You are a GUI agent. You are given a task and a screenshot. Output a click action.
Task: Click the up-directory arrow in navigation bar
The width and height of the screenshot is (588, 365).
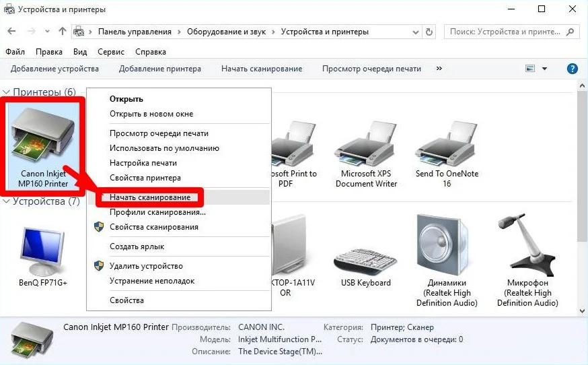63,32
